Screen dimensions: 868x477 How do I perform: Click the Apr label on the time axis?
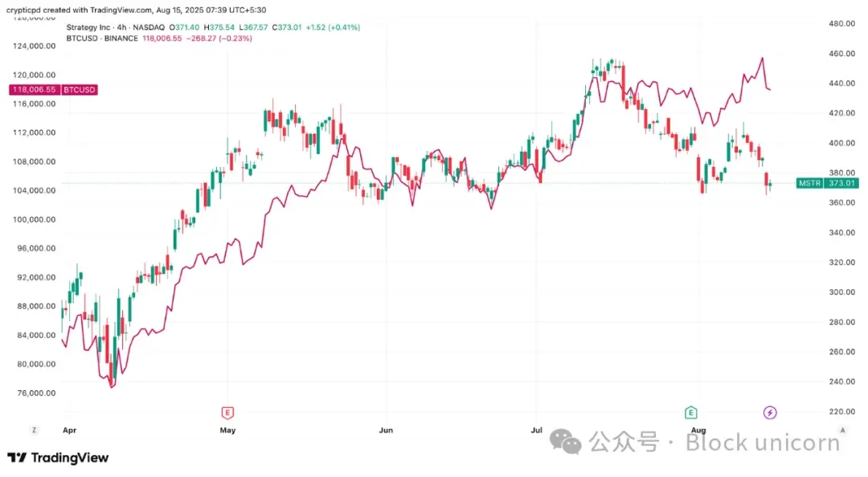point(69,430)
